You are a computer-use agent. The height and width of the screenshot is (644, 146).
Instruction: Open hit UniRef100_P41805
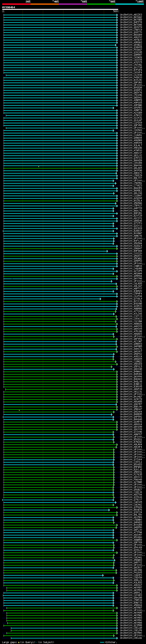point(131,573)
